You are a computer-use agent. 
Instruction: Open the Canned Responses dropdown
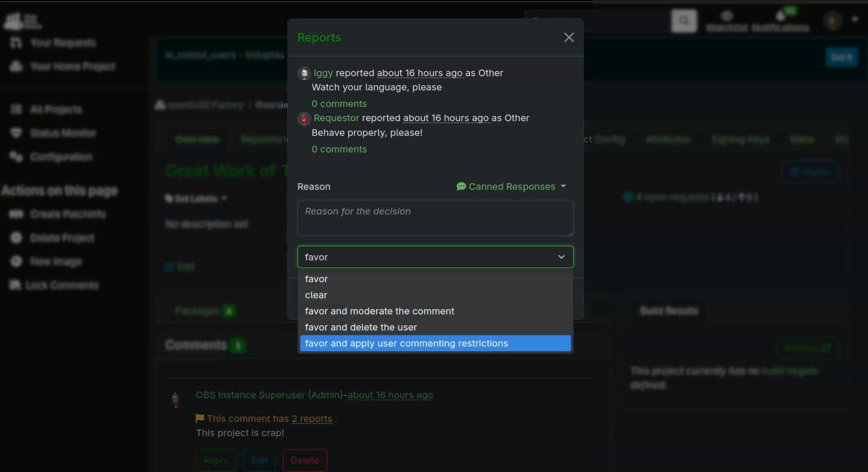[x=511, y=186]
